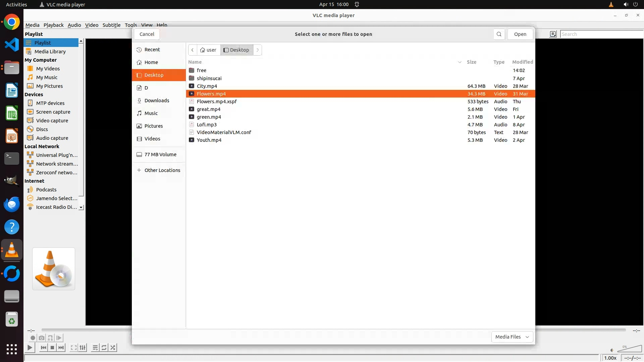Click the Name column sort arrow
The image size is (644, 362).
(x=460, y=62)
